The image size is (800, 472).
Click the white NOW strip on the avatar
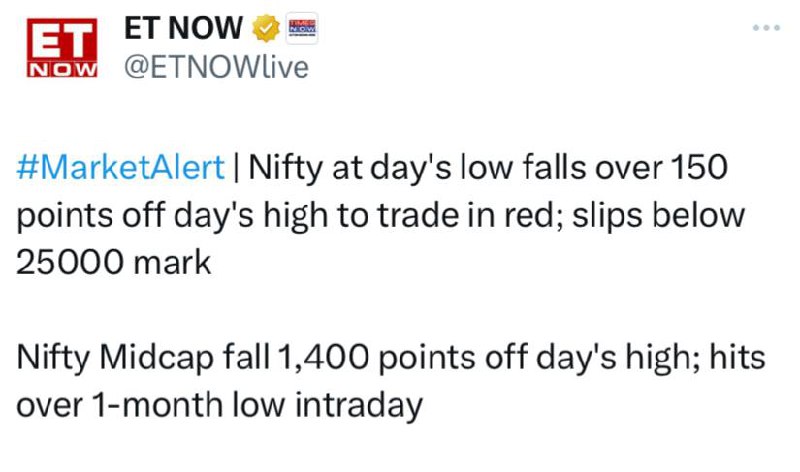[62, 69]
